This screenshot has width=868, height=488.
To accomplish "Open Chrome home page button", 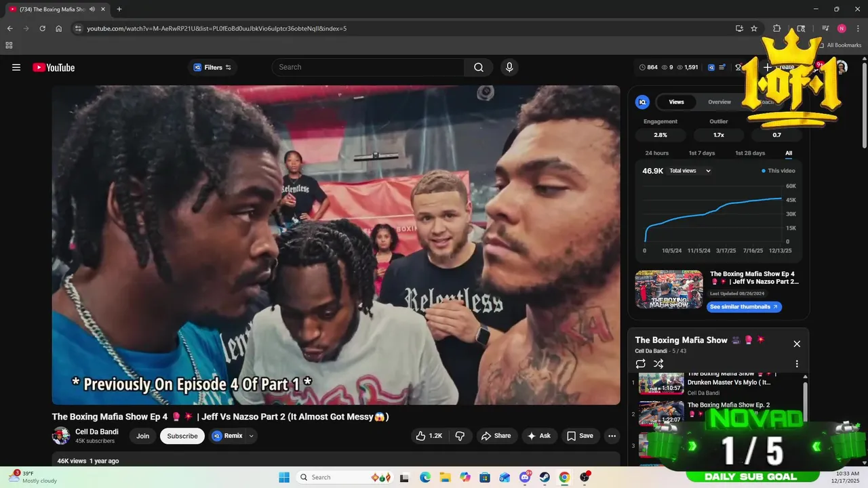I will click(59, 28).
